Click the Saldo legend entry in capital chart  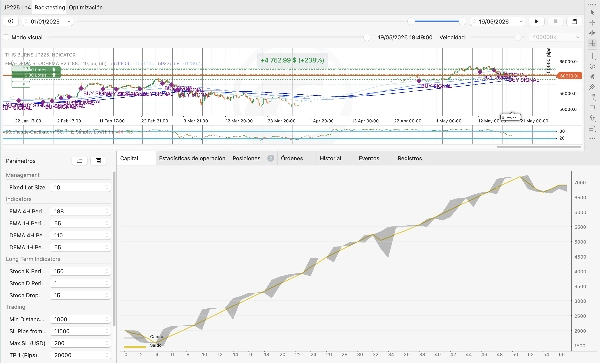pos(142,346)
